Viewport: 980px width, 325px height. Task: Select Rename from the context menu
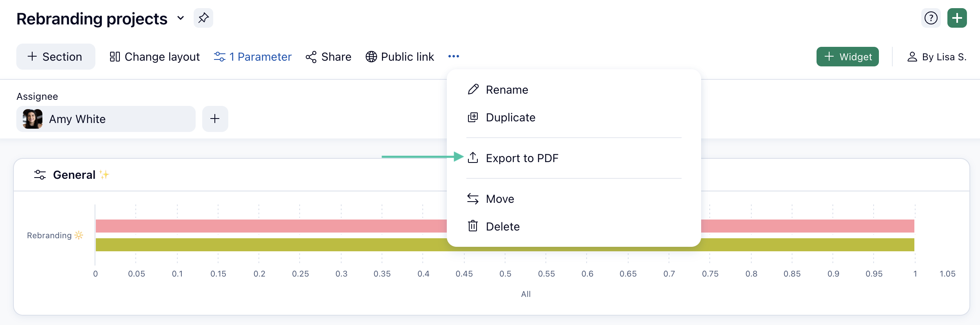pyautogui.click(x=506, y=90)
